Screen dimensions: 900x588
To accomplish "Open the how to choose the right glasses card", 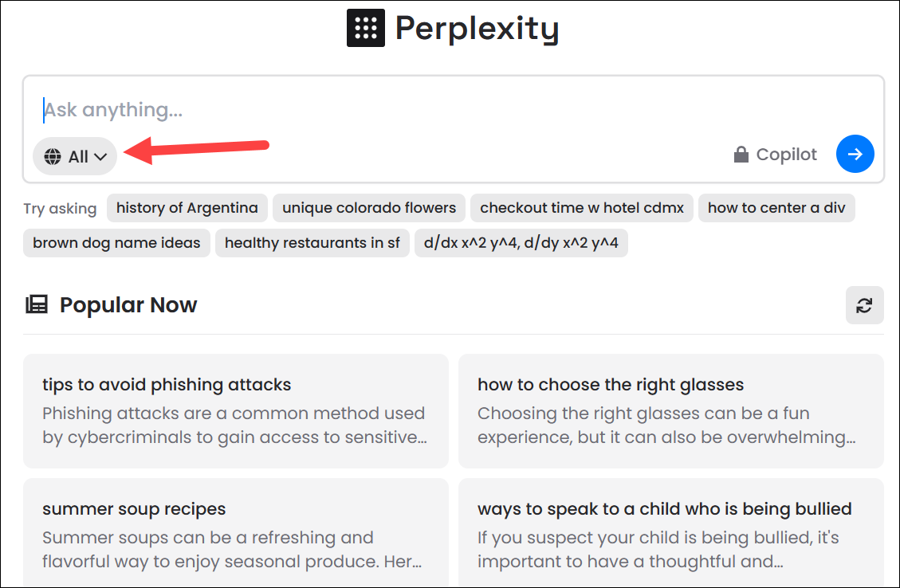I will (x=671, y=411).
